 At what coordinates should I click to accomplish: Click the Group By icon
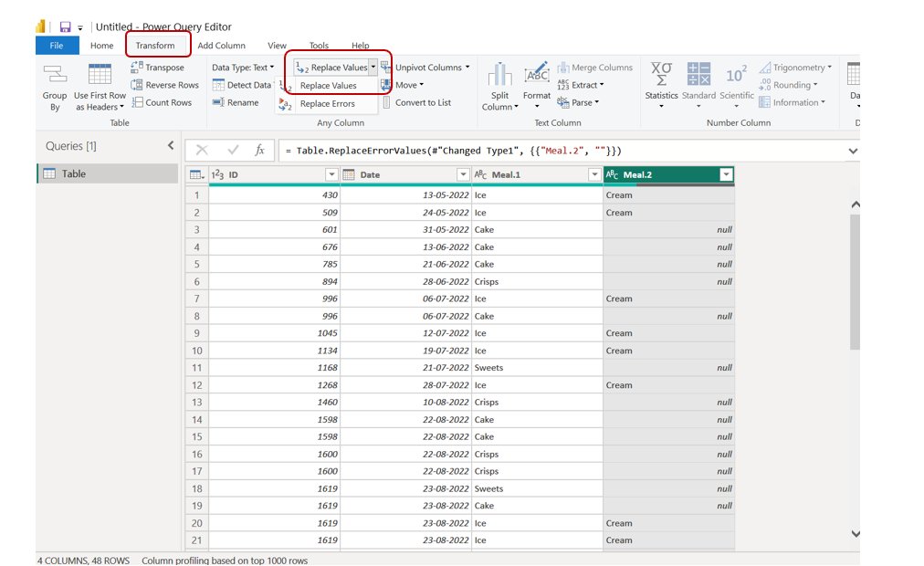click(55, 74)
